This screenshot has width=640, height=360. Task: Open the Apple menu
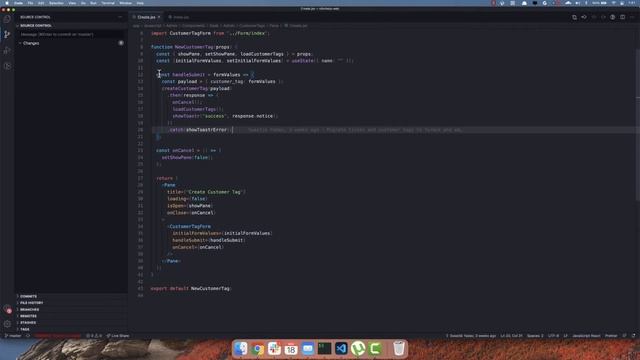7,3
